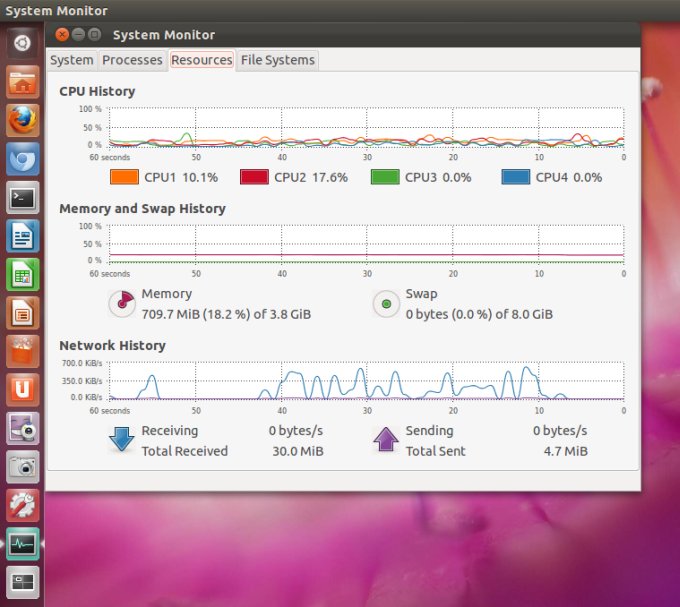Click the "CPU2 17.6%" label

(x=311, y=177)
